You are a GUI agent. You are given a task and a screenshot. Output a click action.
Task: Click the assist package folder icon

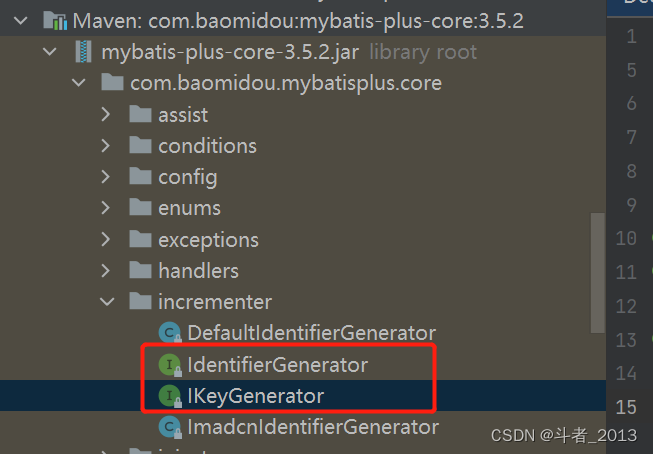click(x=141, y=115)
